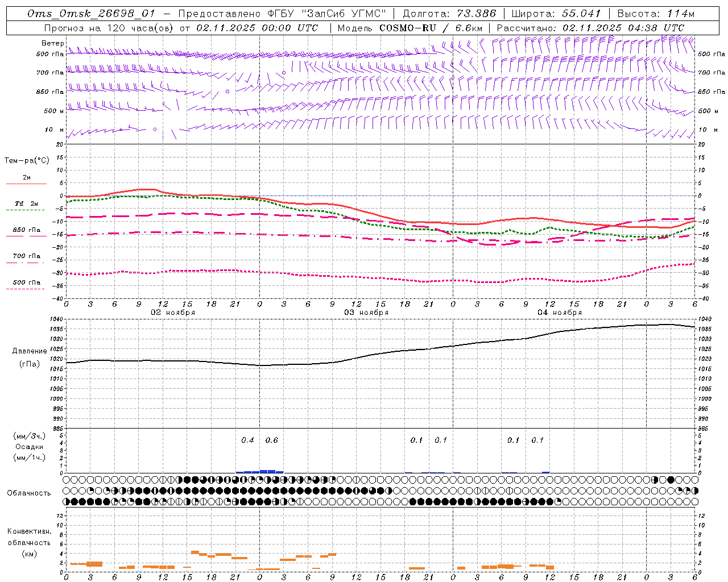Click the 700 гПа temperature legend entry
This screenshot has height=582, width=728.
(x=27, y=256)
